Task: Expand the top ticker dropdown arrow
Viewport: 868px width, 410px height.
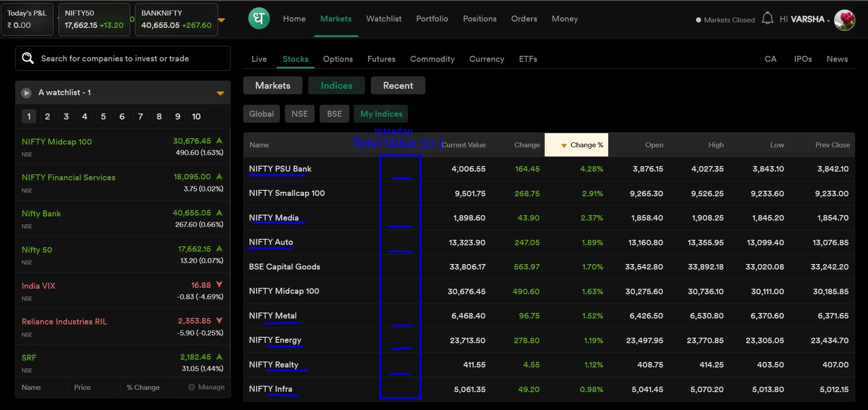Action: [x=221, y=20]
